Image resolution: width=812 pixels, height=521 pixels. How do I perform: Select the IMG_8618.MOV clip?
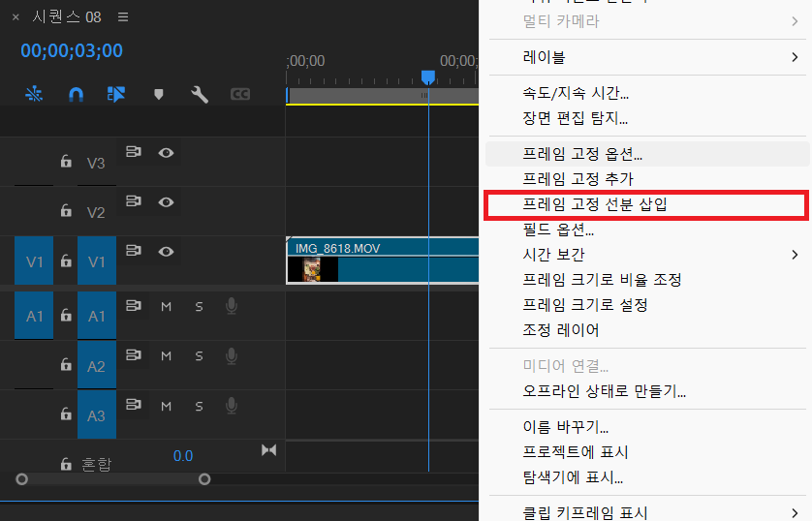[x=383, y=260]
